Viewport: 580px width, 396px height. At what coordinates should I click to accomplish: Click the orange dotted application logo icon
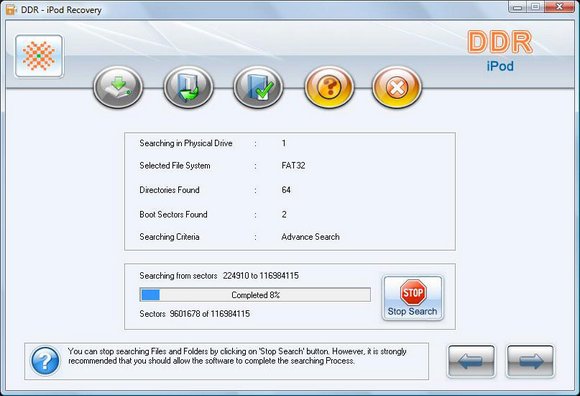point(39,56)
